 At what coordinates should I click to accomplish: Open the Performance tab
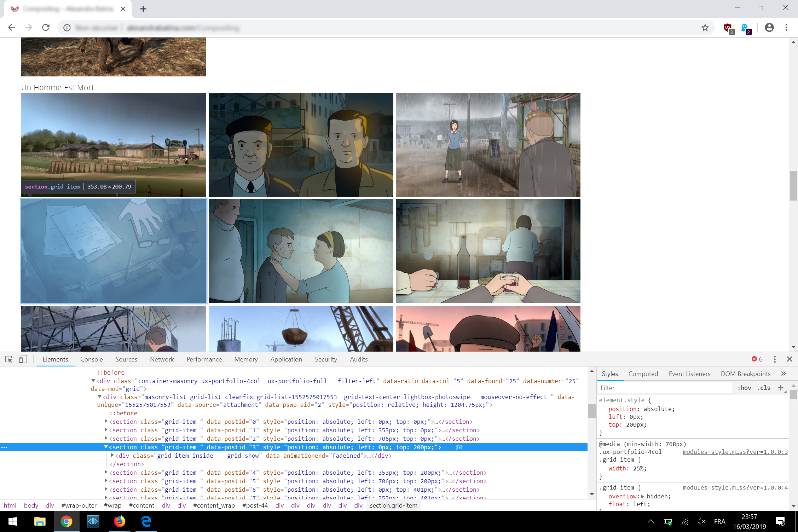[x=204, y=359]
